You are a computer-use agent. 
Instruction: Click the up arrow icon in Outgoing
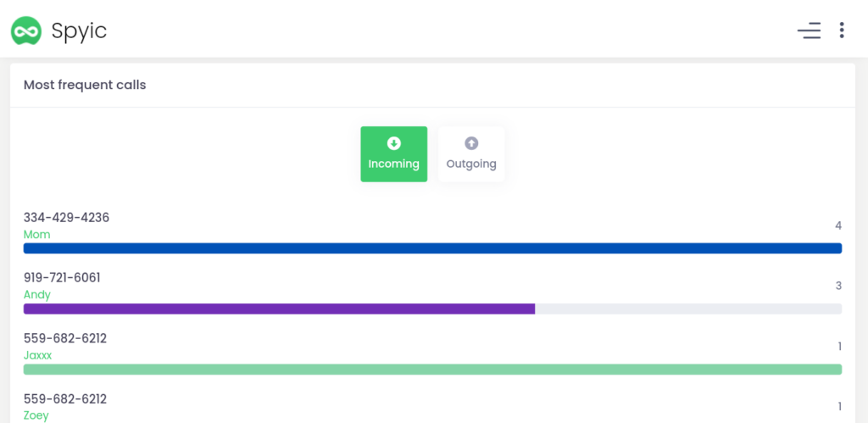coord(471,143)
